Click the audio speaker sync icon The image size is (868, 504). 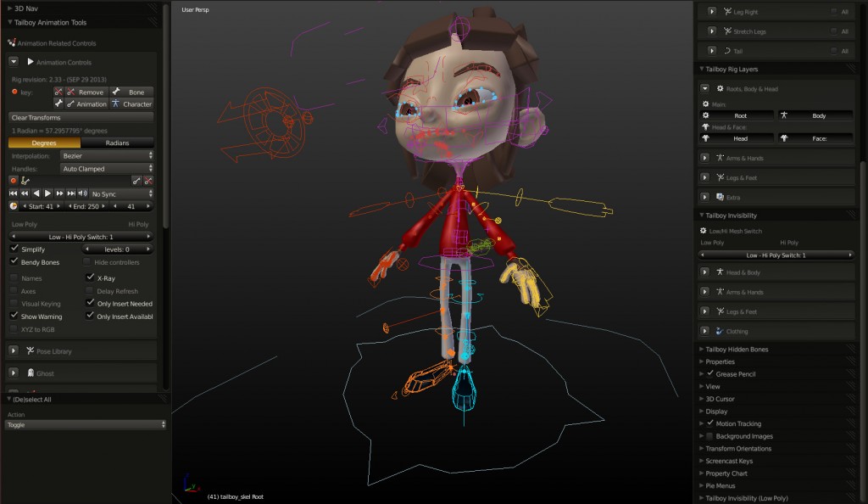click(82, 193)
